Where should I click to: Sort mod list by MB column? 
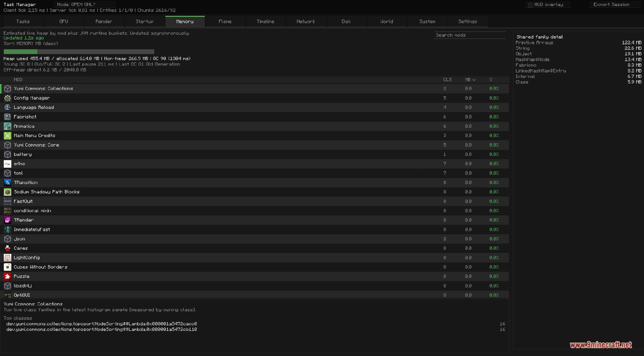click(x=470, y=80)
